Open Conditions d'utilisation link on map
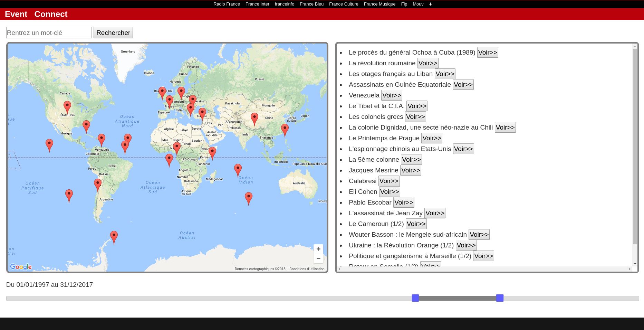The image size is (644, 330). pos(307,269)
